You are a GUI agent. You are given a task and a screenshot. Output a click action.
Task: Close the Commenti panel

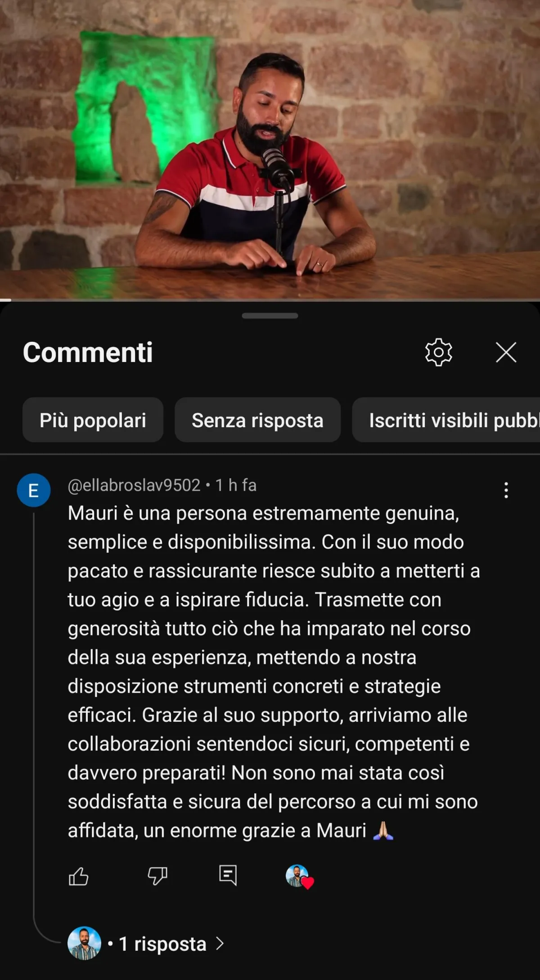click(x=506, y=352)
